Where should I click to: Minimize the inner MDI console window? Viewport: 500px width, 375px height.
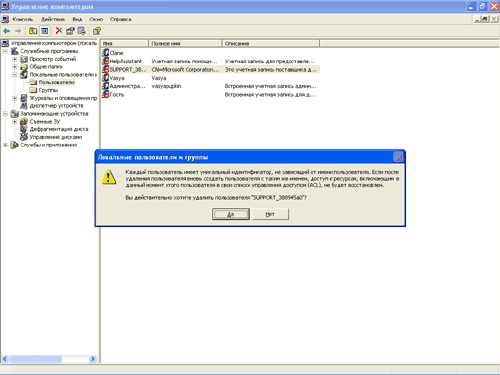point(478,19)
